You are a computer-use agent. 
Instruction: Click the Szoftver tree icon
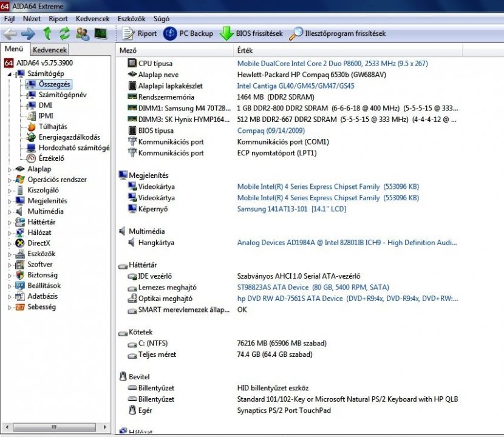[x=20, y=265]
